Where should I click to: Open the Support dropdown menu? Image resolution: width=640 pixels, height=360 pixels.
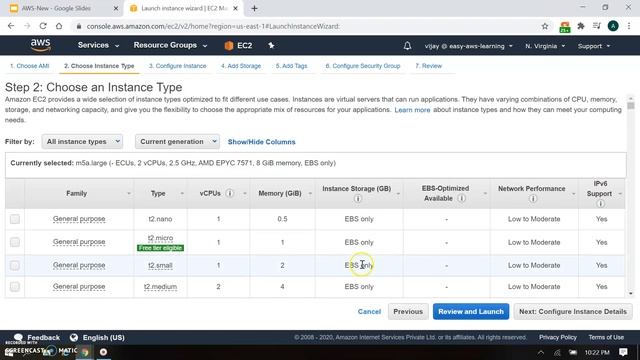click(594, 46)
